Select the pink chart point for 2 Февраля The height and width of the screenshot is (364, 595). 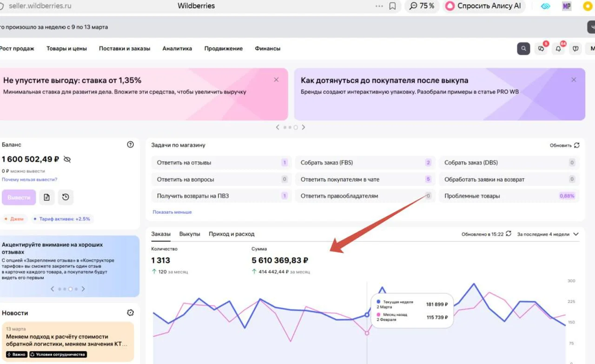click(x=367, y=333)
